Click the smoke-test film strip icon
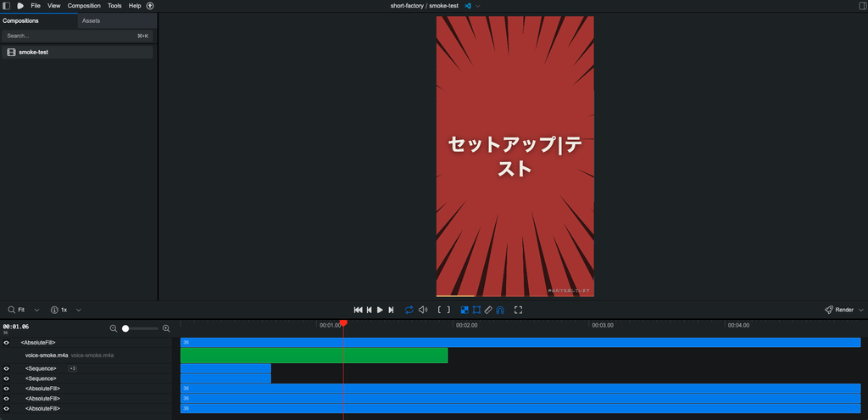The width and height of the screenshot is (868, 420). pos(11,52)
